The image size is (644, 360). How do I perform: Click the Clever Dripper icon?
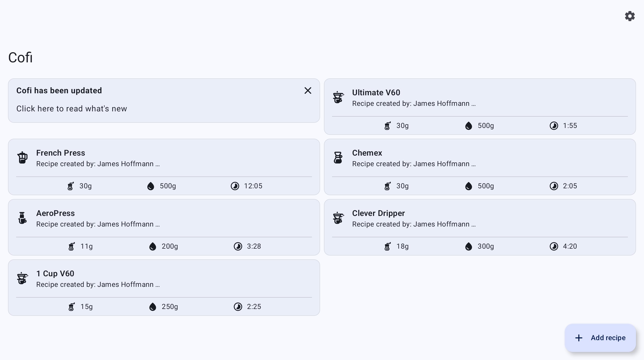click(x=338, y=218)
